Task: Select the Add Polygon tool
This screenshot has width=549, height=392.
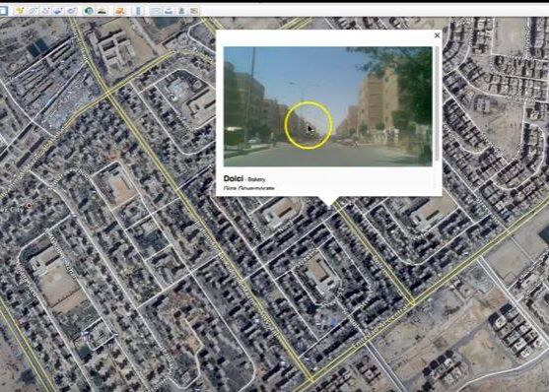Action: (x=33, y=11)
